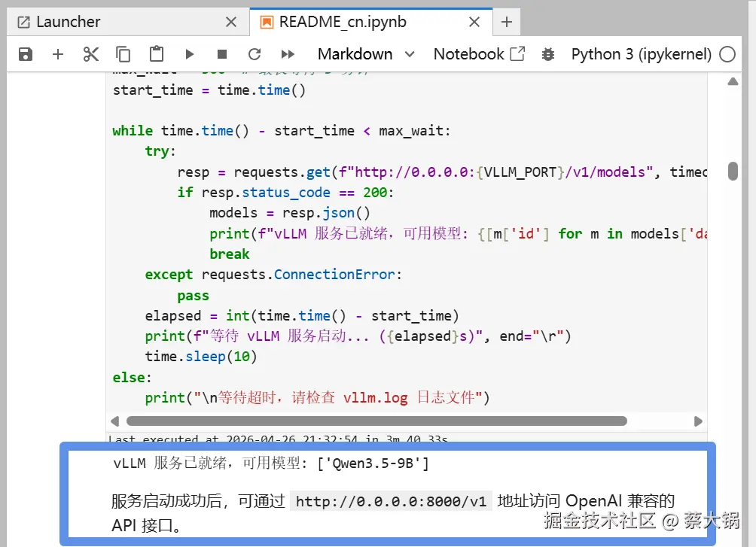Click the 'if resp.status_code == 200:' line
756x547 pixels.
pos(285,193)
